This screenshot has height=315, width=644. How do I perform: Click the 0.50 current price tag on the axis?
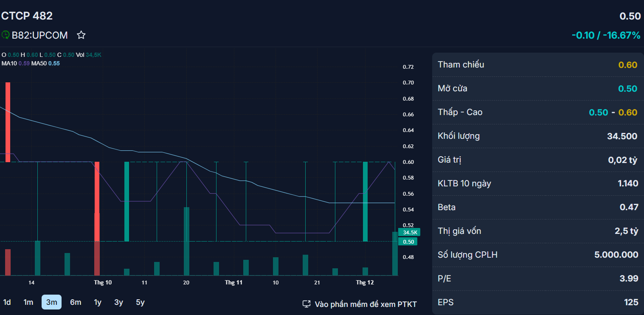pos(408,242)
